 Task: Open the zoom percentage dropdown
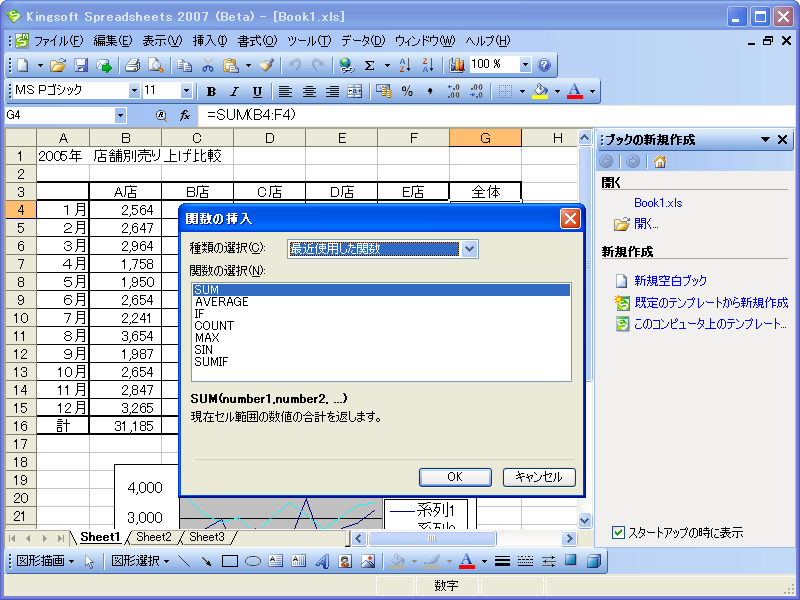tap(526, 65)
